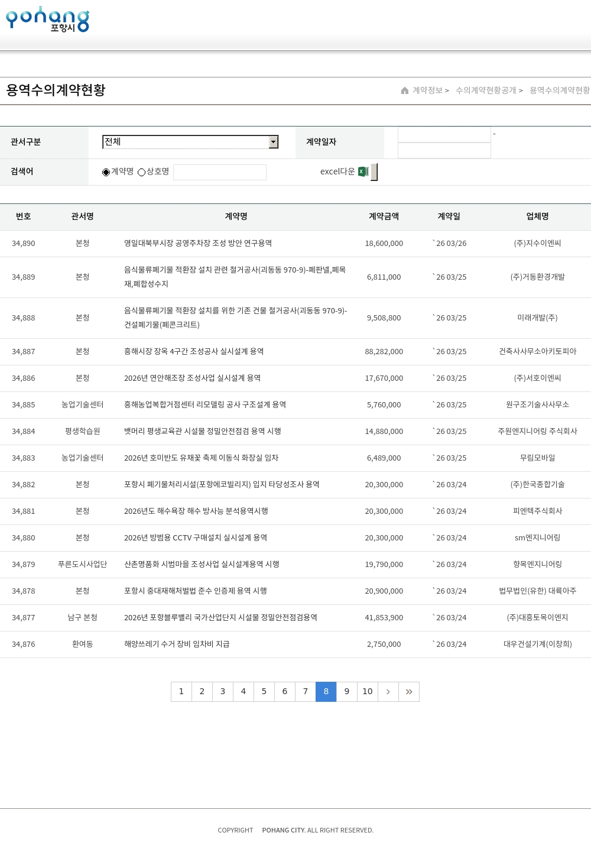Go to next page arrow
This screenshot has height=868, width=591.
coord(388,692)
